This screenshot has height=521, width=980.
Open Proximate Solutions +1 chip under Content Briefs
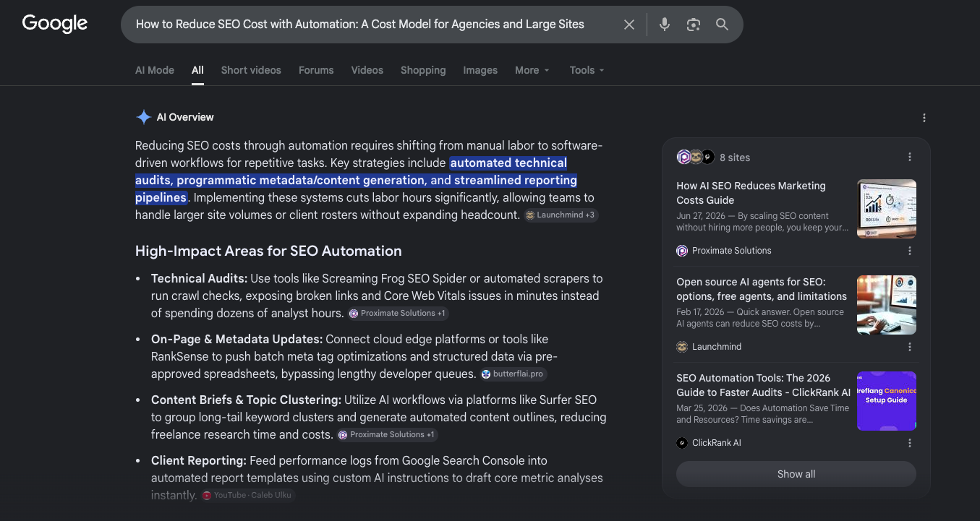click(388, 434)
